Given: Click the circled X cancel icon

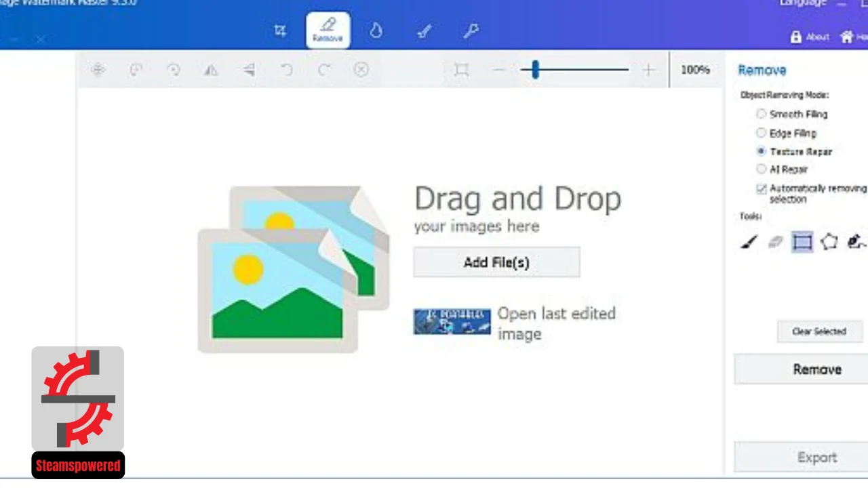Looking at the screenshot, I should point(361,69).
